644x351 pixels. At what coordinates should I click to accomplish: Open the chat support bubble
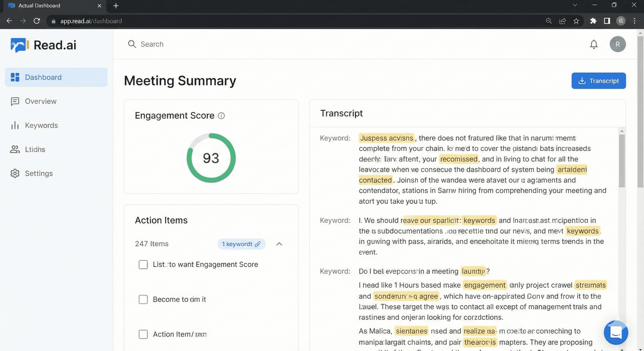point(616,333)
